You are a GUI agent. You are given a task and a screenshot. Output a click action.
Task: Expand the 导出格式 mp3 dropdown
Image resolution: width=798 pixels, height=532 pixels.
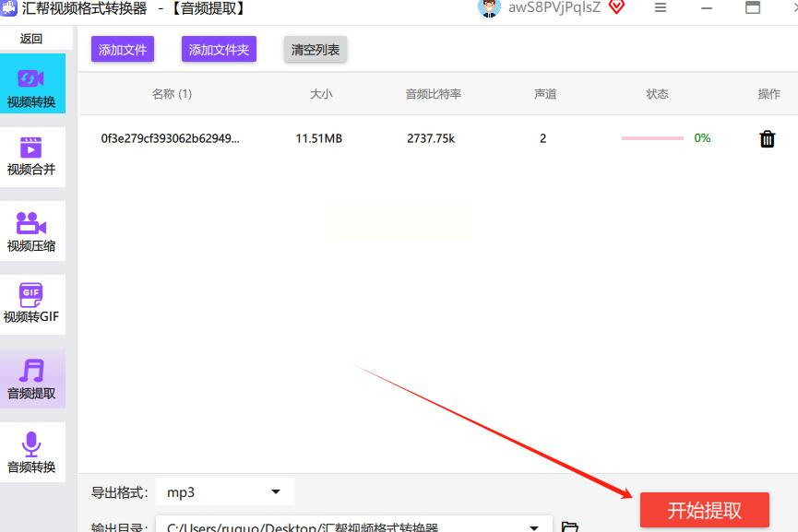[225, 491]
